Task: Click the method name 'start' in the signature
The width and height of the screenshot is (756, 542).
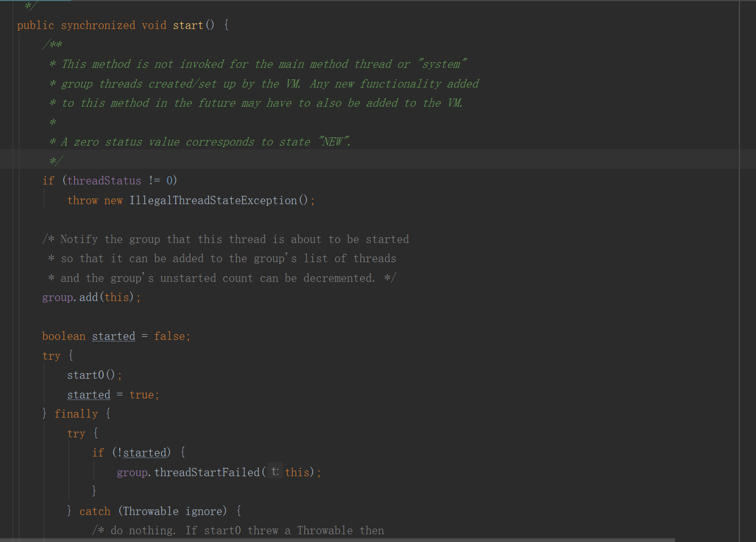Action: tap(188, 25)
